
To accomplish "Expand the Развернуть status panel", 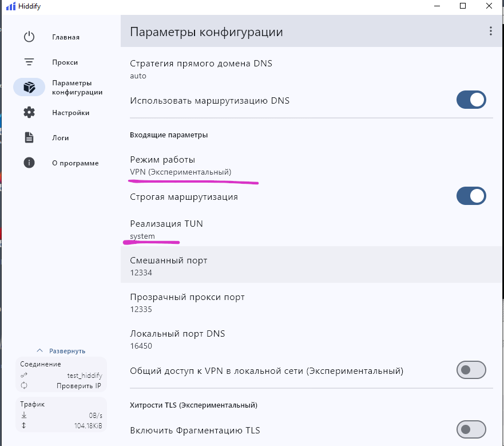I will click(61, 351).
